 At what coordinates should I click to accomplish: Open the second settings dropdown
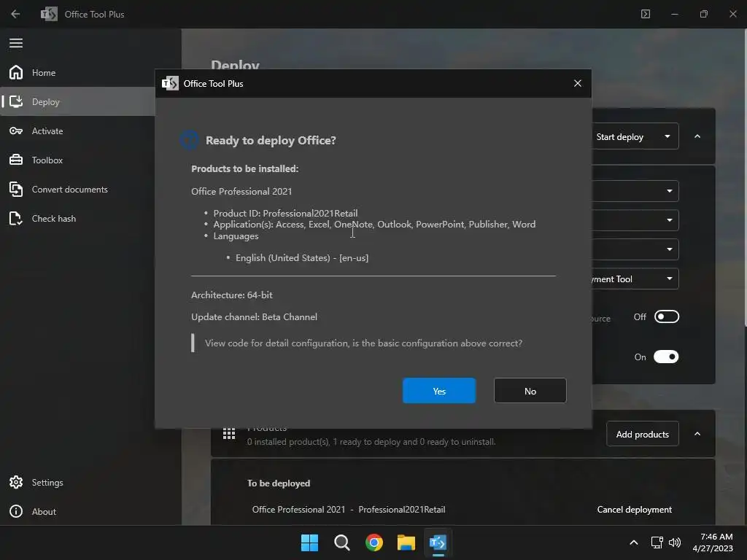point(635,220)
